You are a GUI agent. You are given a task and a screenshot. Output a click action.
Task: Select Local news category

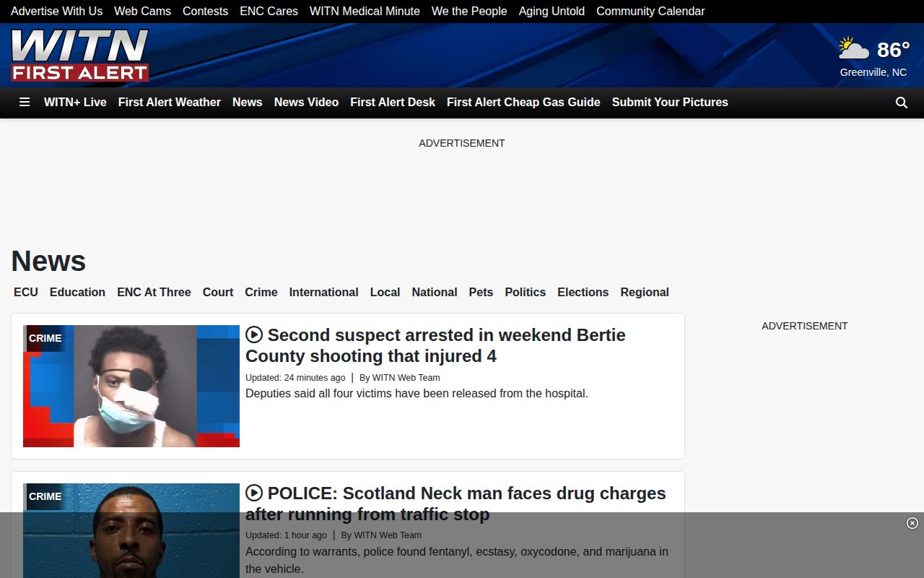tap(385, 292)
